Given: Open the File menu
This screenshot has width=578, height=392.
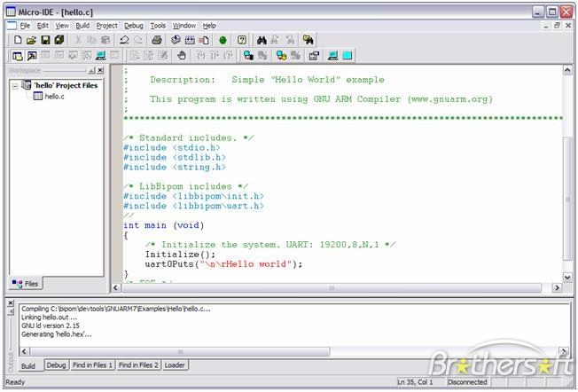Looking at the screenshot, I should coord(25,26).
